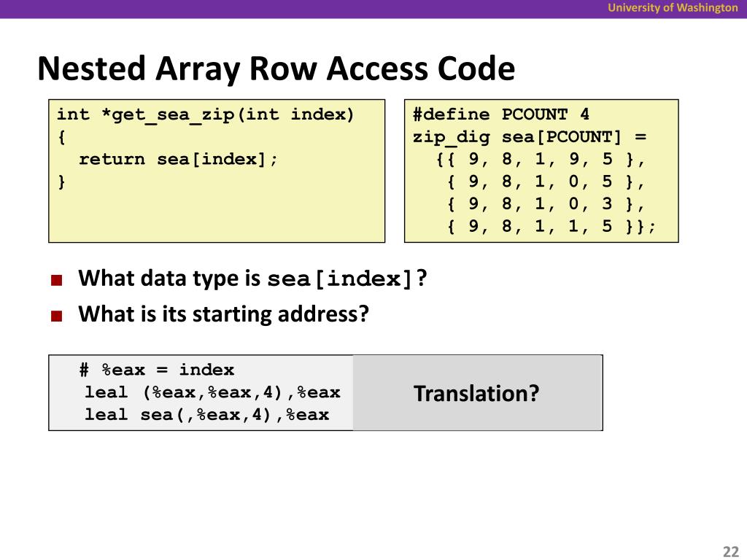Click the slide number 22
This screenshot has width=747, height=560.
point(730,551)
